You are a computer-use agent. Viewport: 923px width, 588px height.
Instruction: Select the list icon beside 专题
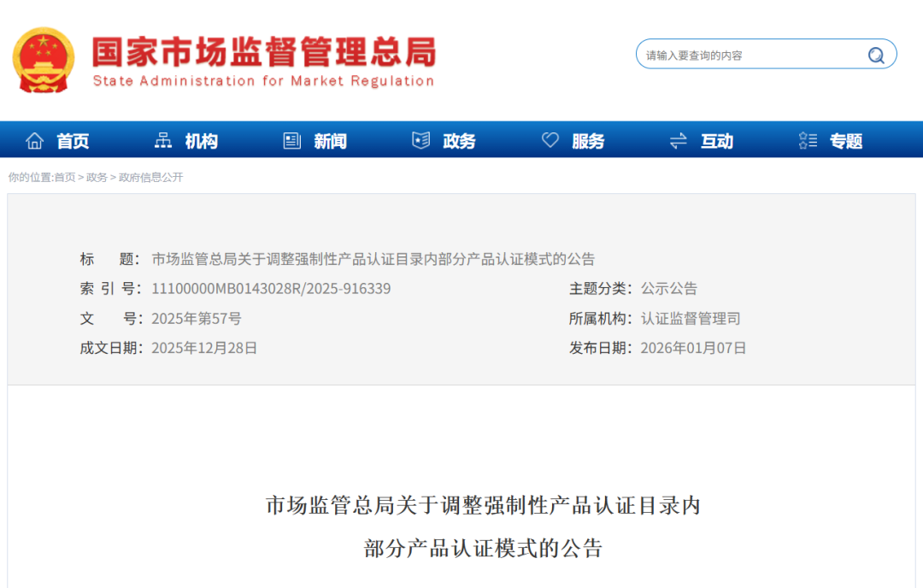coord(807,140)
